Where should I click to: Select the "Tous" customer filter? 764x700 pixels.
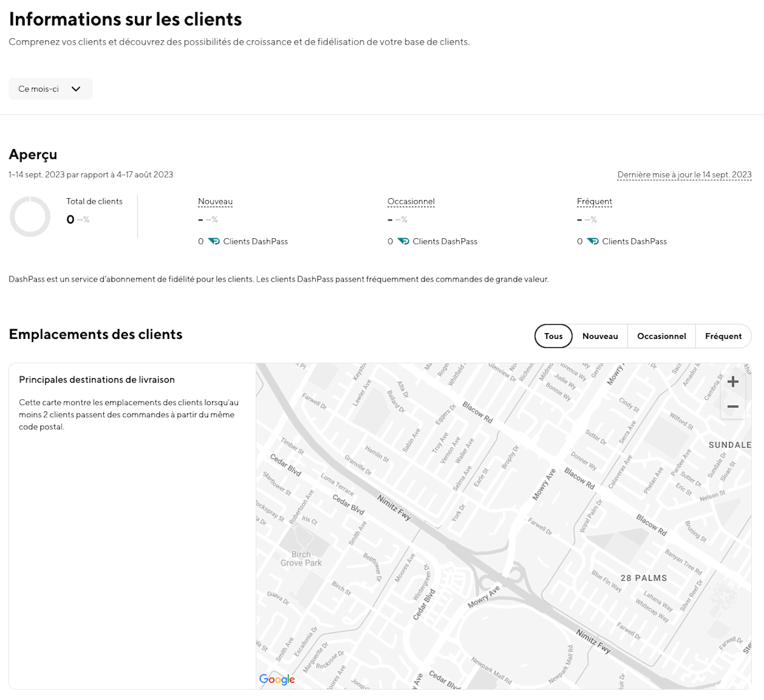tap(553, 336)
